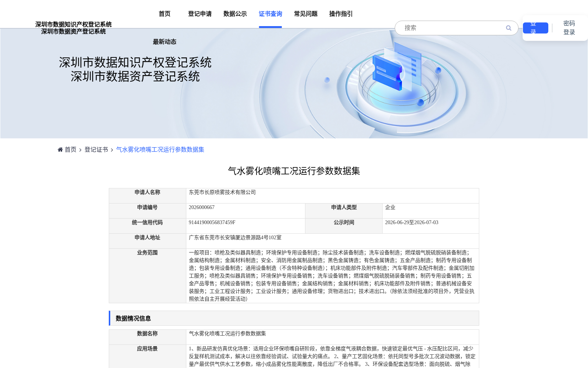Click breadcrumb 气水雾化喷嘴工况运行参数数据集

pos(160,149)
